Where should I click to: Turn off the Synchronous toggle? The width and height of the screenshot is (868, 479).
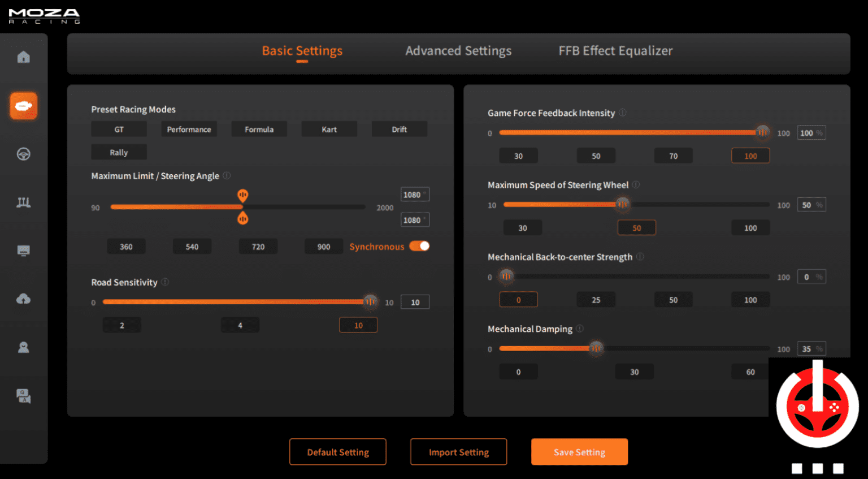tap(419, 246)
